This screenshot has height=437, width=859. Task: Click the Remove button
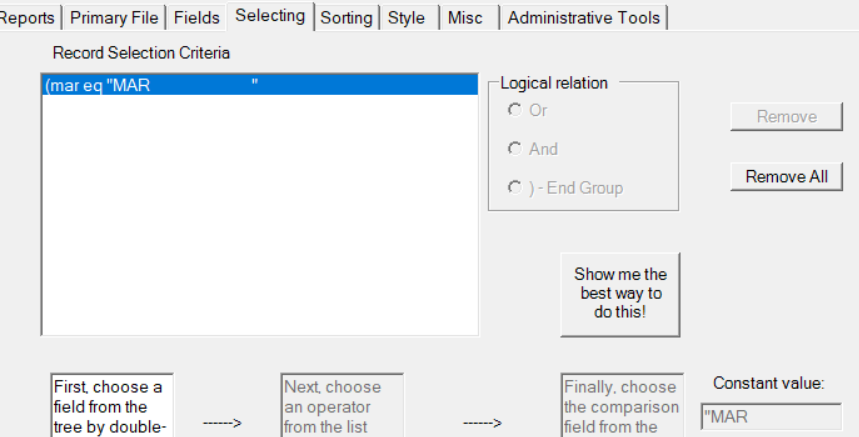coord(786,117)
